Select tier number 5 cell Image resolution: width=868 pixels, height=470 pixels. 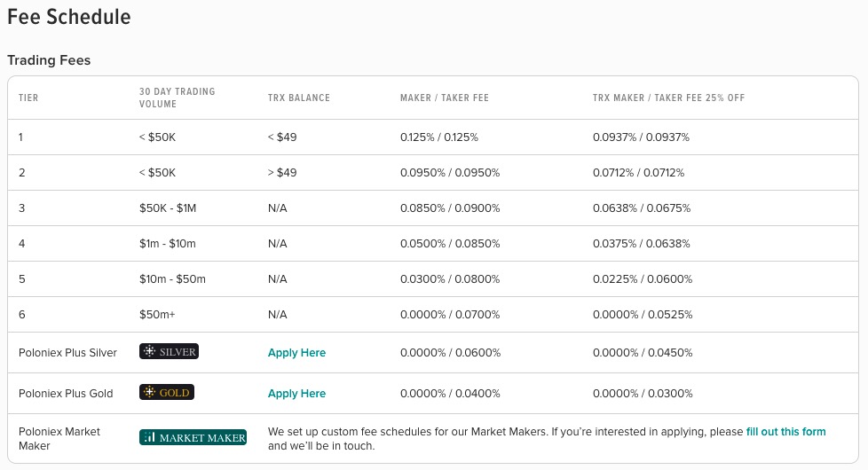tap(21, 278)
